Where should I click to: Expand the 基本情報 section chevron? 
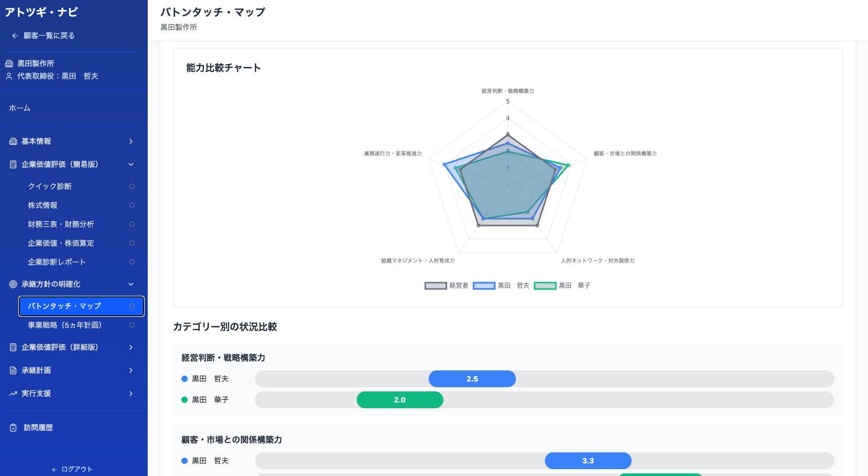[131, 141]
